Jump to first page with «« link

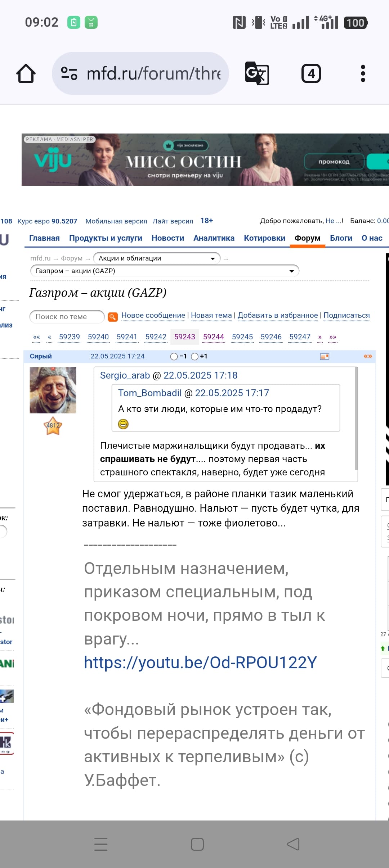pos(36,337)
